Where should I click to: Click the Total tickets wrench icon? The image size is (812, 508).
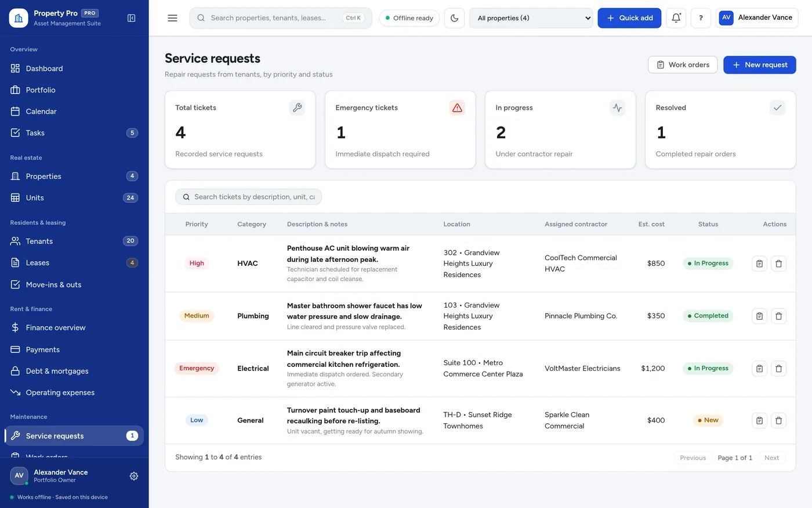click(297, 107)
